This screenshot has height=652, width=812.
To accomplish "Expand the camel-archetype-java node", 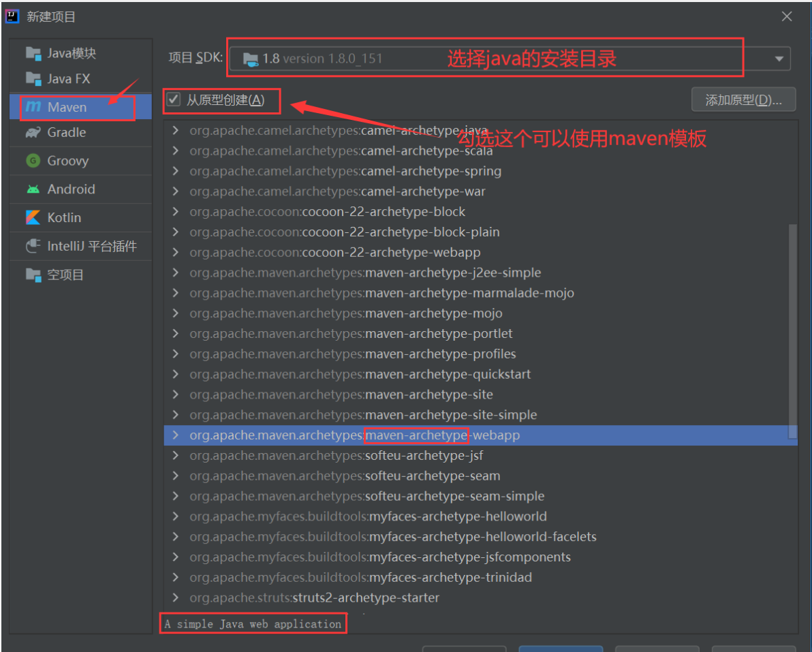I will coord(176,131).
